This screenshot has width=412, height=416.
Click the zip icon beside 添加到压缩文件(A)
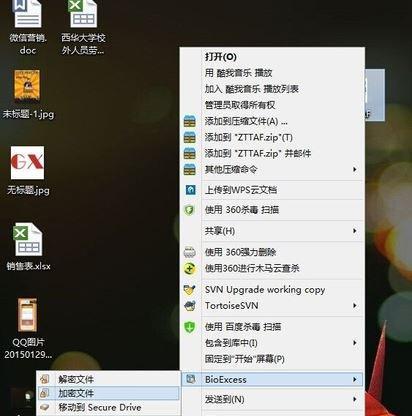coord(190,121)
